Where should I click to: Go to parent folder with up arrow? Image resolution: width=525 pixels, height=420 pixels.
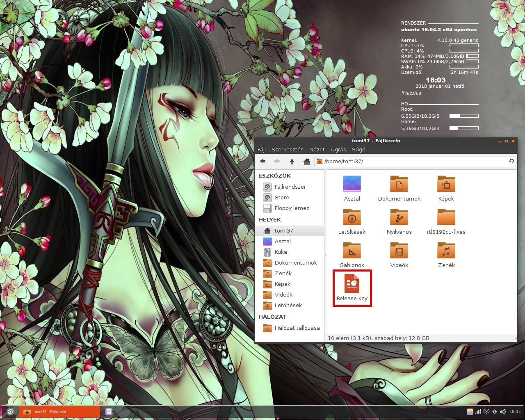tap(292, 162)
